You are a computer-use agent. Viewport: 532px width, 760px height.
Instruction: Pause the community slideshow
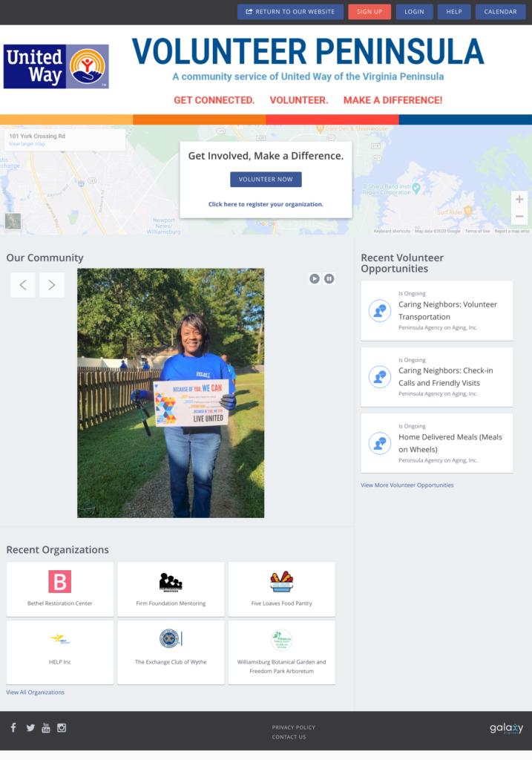pyautogui.click(x=329, y=279)
